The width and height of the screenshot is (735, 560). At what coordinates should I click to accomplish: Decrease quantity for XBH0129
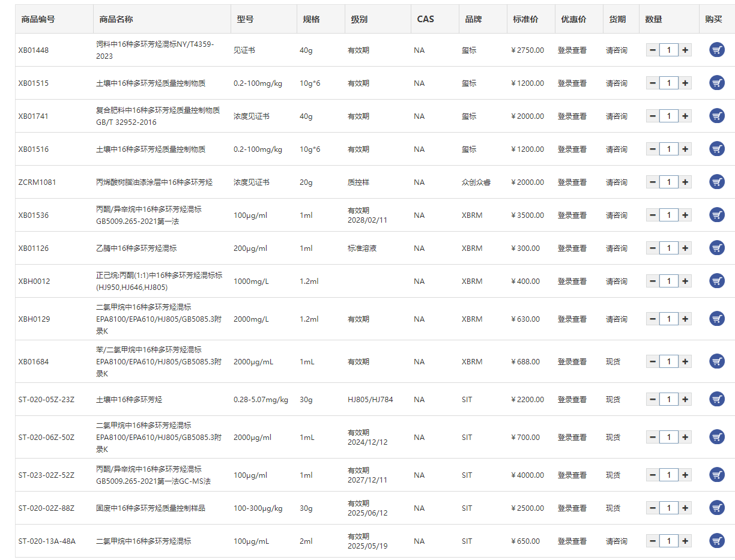click(x=653, y=319)
